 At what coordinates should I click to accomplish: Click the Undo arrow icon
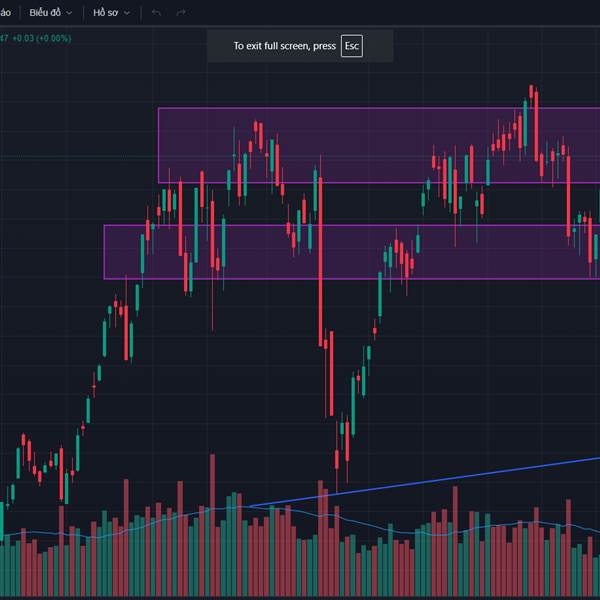[x=156, y=13]
